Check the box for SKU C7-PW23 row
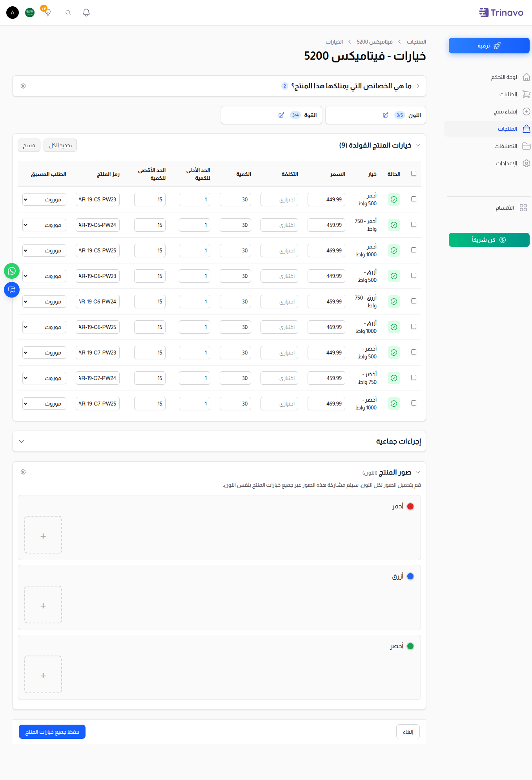This screenshot has width=532, height=780. [x=414, y=352]
